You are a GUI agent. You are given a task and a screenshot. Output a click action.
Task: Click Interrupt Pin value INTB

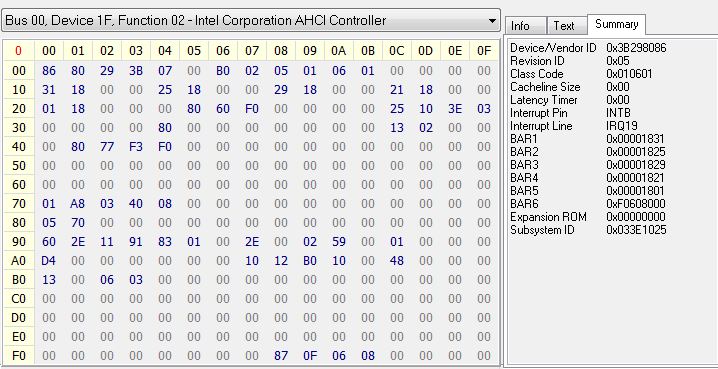618,113
